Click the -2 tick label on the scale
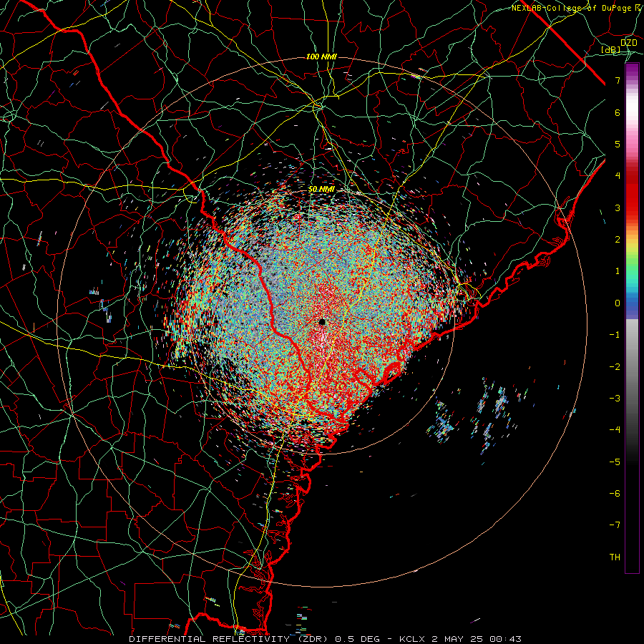The height and width of the screenshot is (644, 644). pos(615,367)
